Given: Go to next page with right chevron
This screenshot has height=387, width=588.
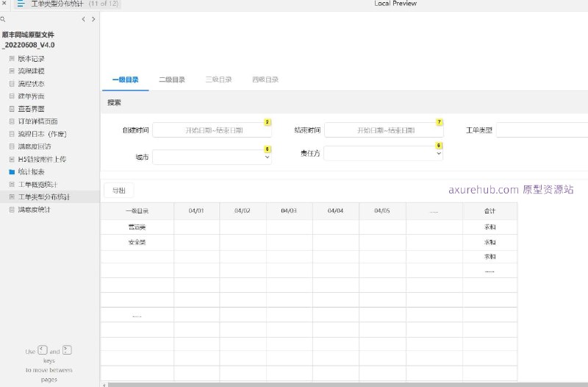Looking at the screenshot, I should coord(93,19).
